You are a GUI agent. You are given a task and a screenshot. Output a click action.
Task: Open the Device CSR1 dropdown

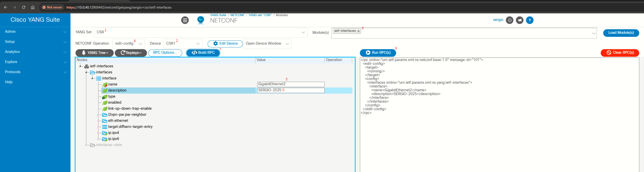(183, 44)
